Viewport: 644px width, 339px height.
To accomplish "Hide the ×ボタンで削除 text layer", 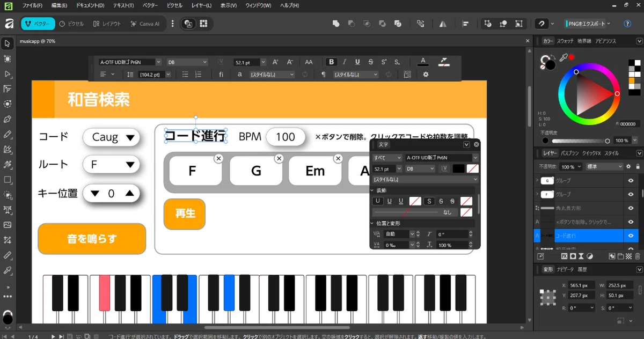I will pyautogui.click(x=631, y=222).
